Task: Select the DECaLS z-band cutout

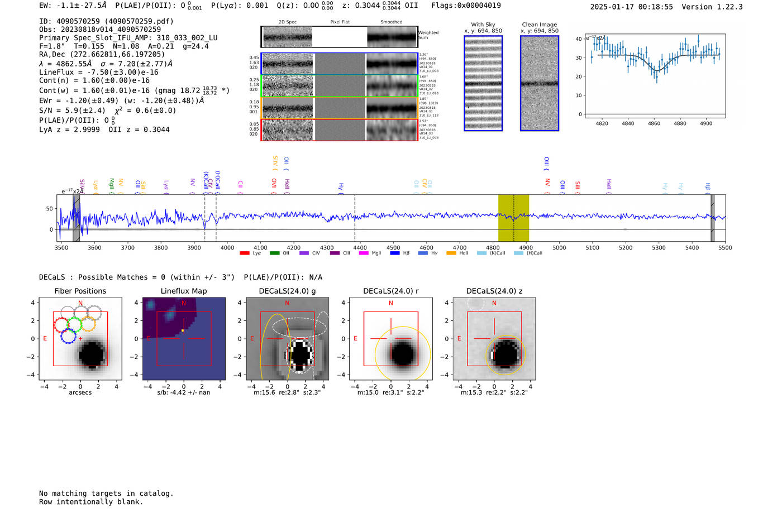Action: click(x=494, y=339)
